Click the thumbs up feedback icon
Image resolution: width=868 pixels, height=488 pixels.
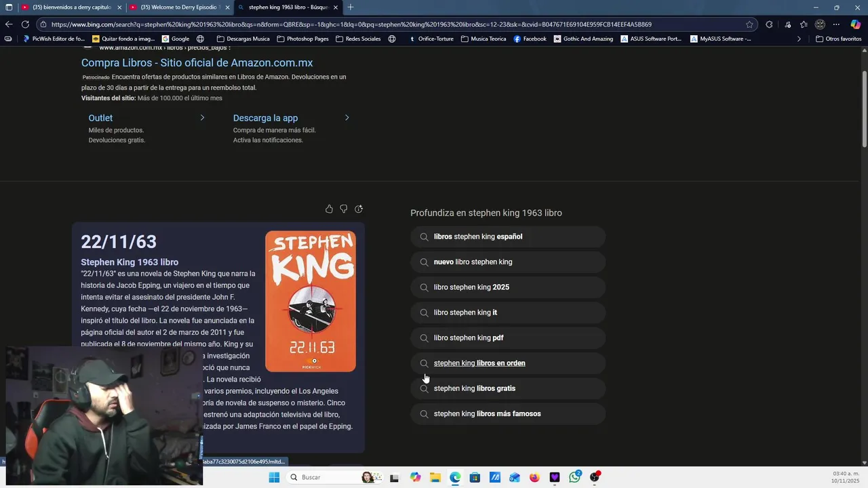click(329, 209)
